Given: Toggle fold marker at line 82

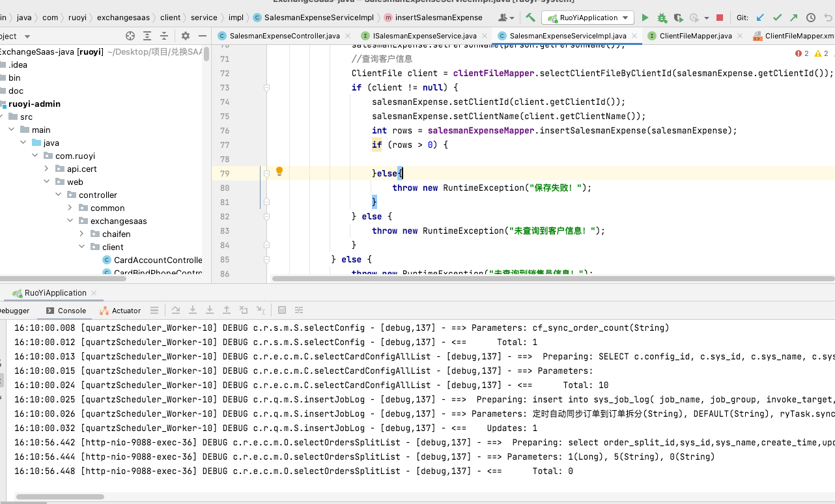Looking at the screenshot, I should 266,216.
